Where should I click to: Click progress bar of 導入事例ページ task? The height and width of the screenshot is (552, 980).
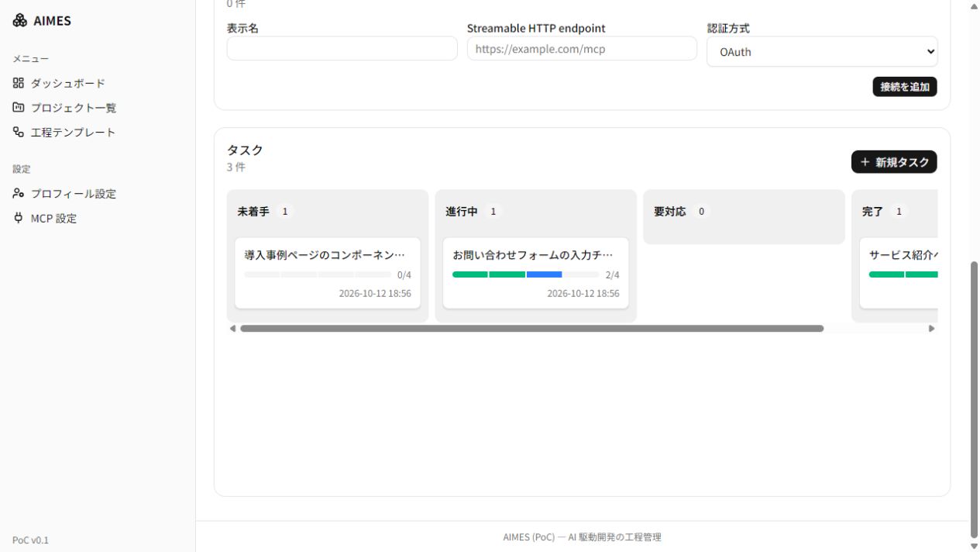tap(318, 274)
